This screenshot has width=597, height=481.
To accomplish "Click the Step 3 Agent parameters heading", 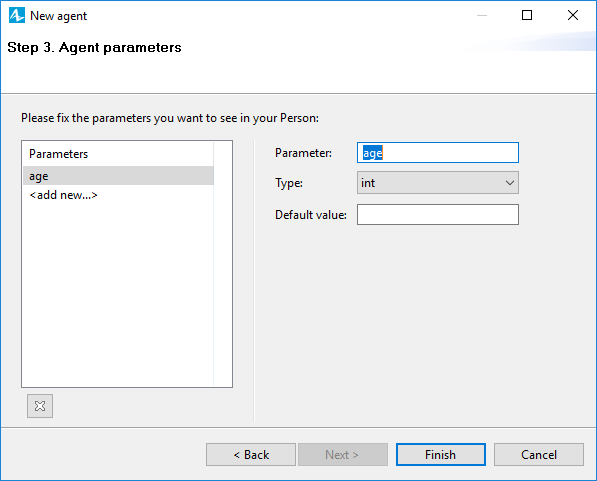I will point(94,48).
